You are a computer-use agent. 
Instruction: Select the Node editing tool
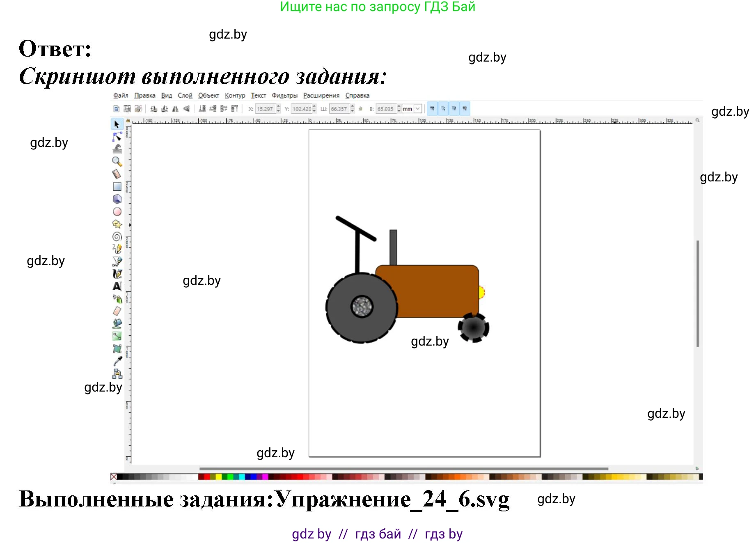117,137
